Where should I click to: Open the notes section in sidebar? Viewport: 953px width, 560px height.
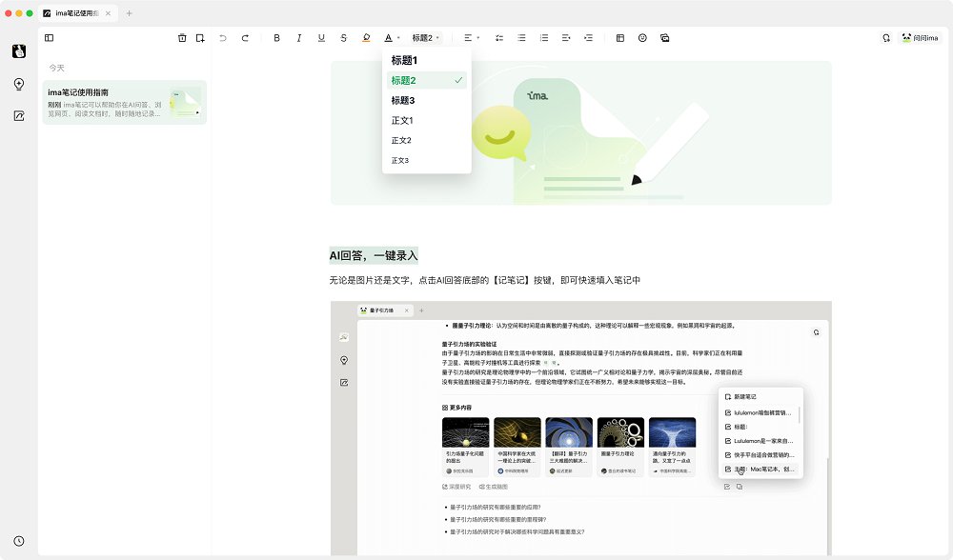[x=19, y=116]
